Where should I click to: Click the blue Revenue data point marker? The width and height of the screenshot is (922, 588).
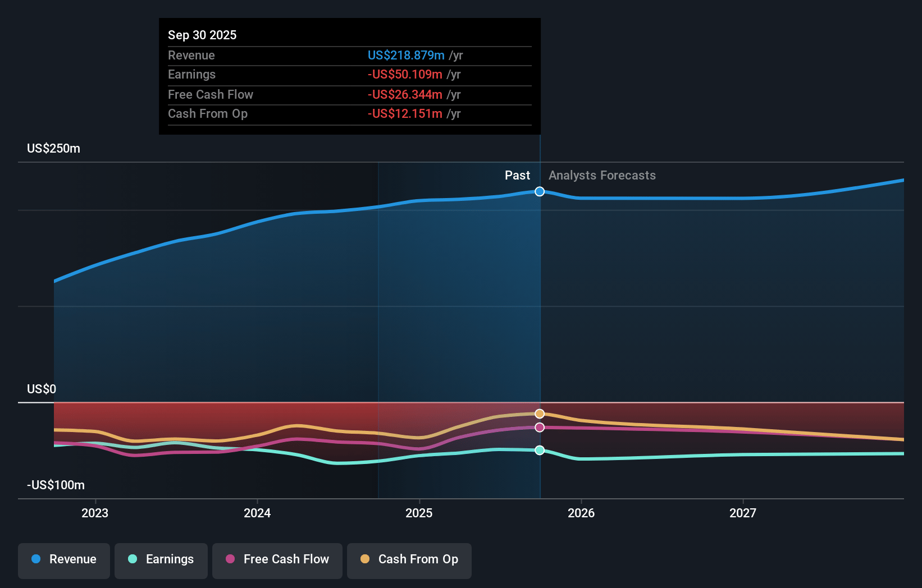(x=540, y=192)
